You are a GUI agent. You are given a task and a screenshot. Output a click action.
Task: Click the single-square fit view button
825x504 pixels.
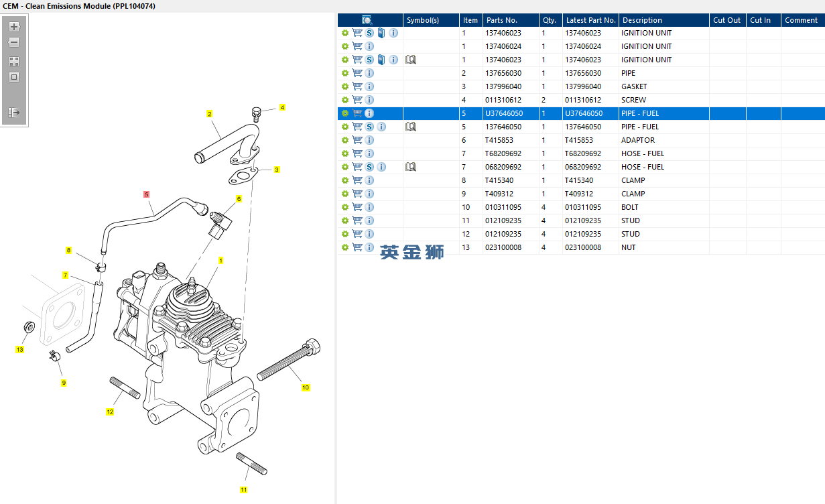(14, 77)
